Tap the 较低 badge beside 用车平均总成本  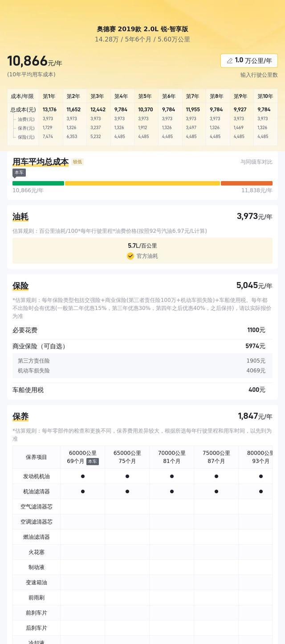pos(77,162)
